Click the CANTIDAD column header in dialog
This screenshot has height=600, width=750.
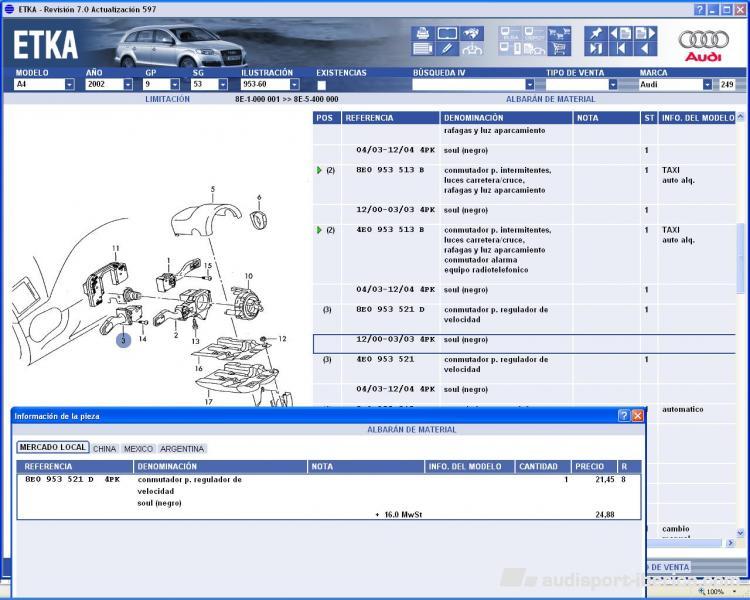click(x=542, y=467)
